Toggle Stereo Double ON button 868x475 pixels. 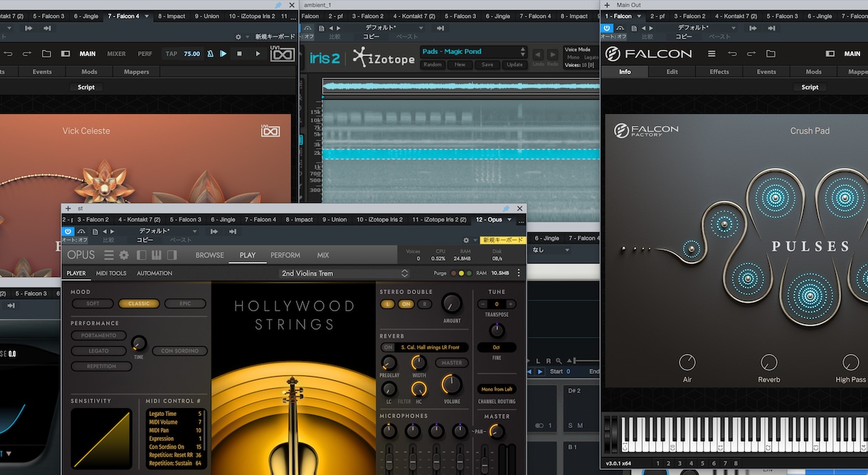(406, 303)
